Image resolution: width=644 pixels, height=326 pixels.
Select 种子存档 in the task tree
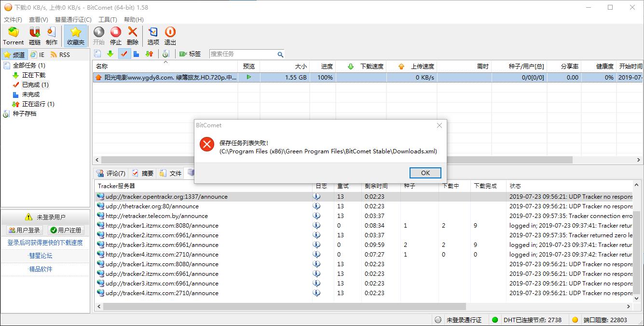point(24,113)
